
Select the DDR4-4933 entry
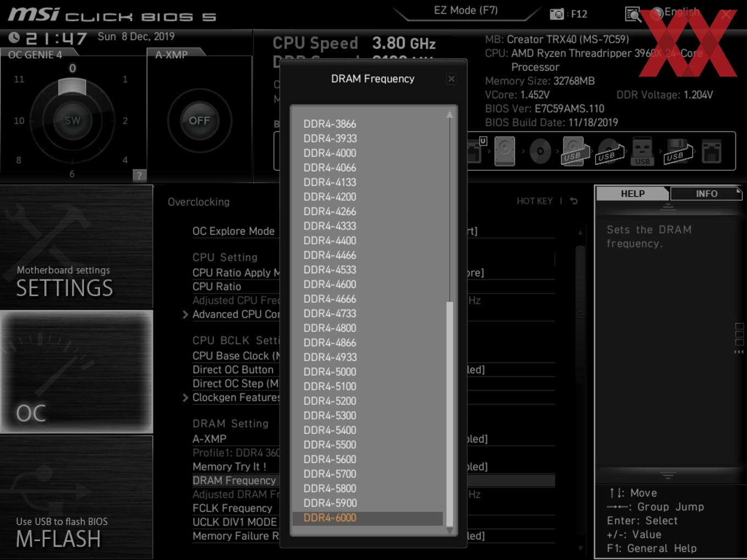[x=330, y=357]
